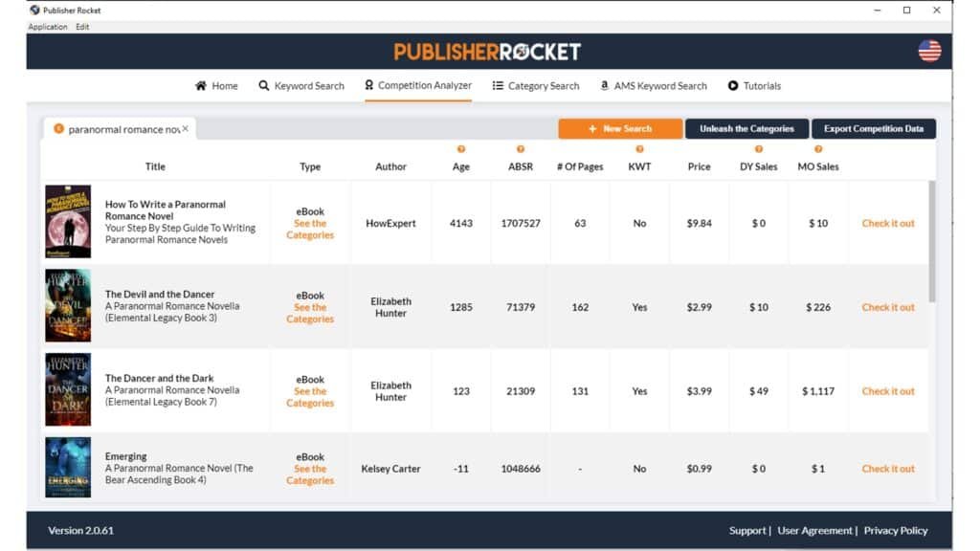Click the ABSR column header
Screen dimensions: 980x551
coord(521,166)
